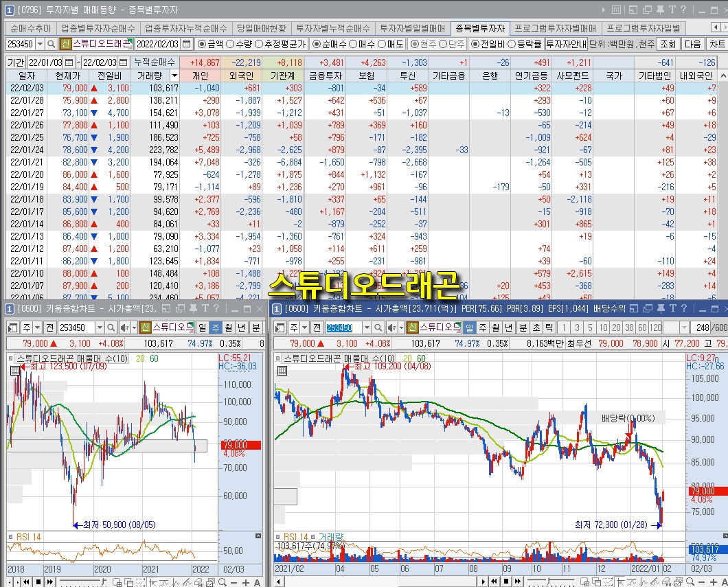Open calendar for period start date 22/01/03
Viewport: 728px width, 587px height.
tap(69, 62)
